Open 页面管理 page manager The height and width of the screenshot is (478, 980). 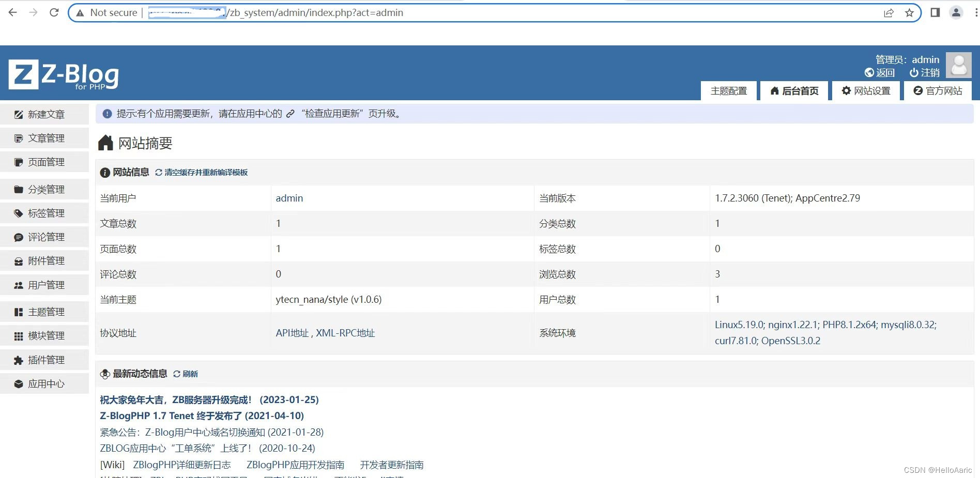coord(45,162)
